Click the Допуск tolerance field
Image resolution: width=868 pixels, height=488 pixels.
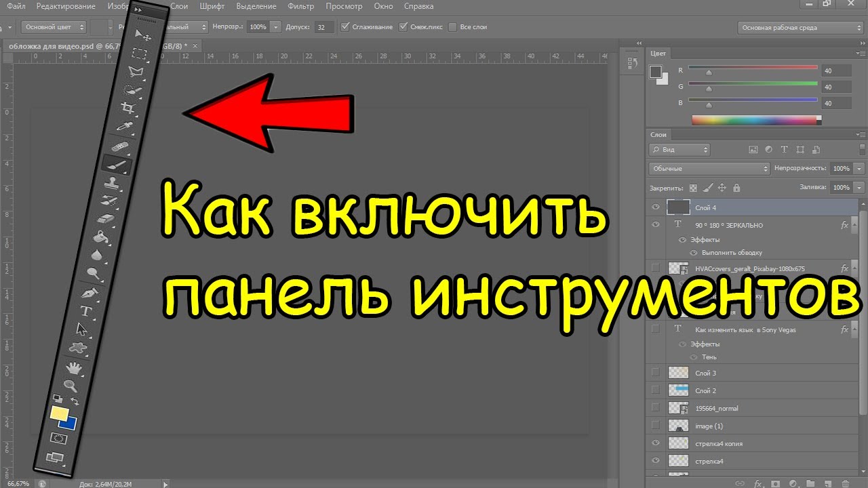pos(325,27)
